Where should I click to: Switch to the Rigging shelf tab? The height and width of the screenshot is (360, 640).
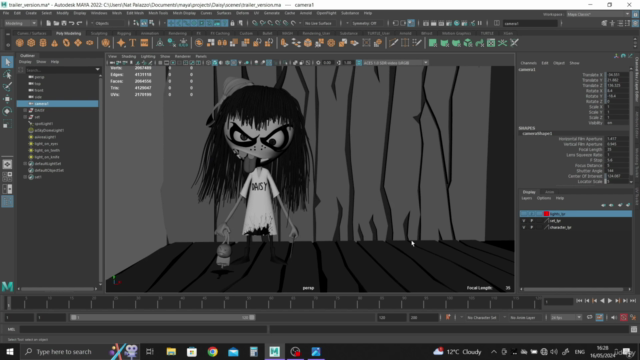[x=124, y=33]
